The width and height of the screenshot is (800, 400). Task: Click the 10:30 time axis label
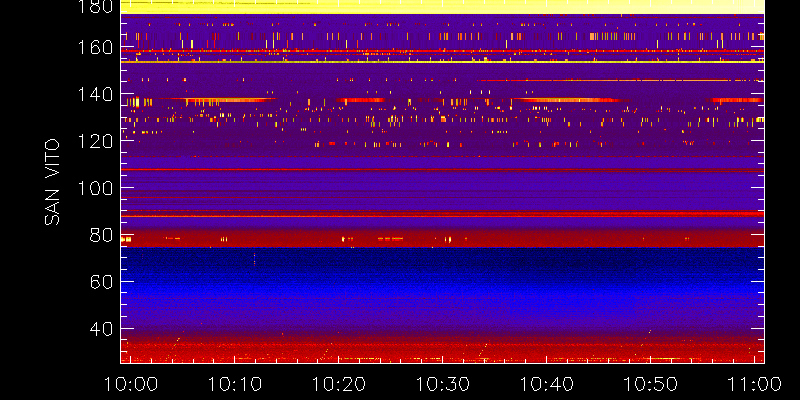pos(442,384)
